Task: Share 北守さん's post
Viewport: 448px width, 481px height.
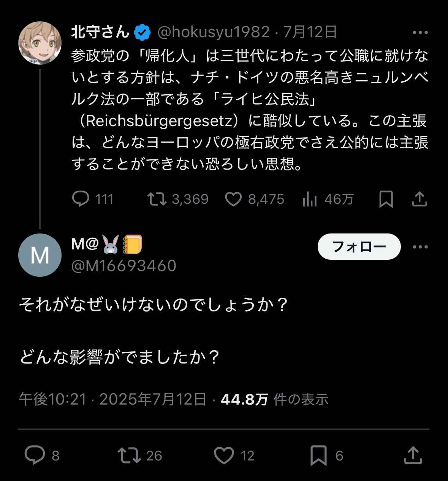Action: 420,199
